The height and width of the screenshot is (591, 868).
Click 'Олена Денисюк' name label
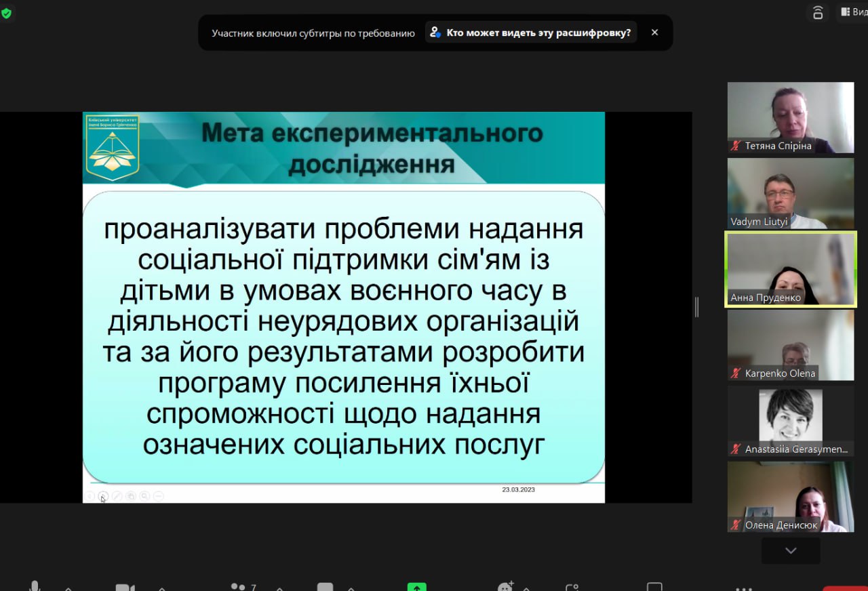[x=781, y=525]
